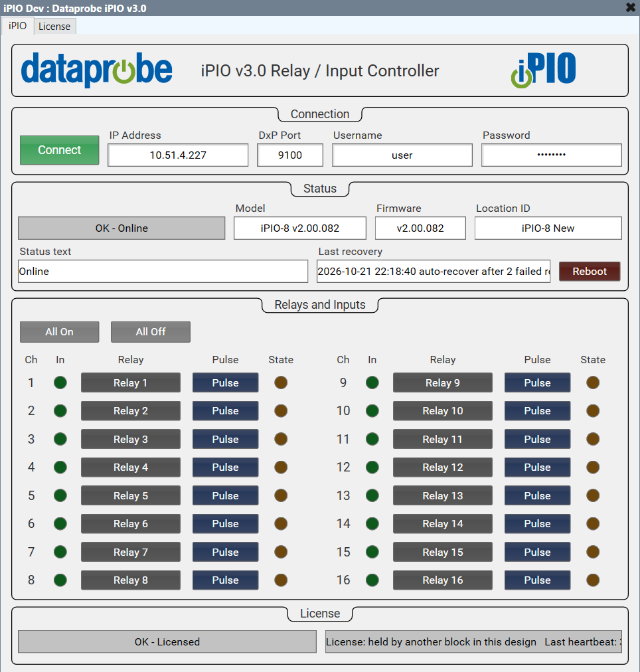The image size is (640, 672).
Task: Click the channel 5 amber state LED
Action: (281, 495)
